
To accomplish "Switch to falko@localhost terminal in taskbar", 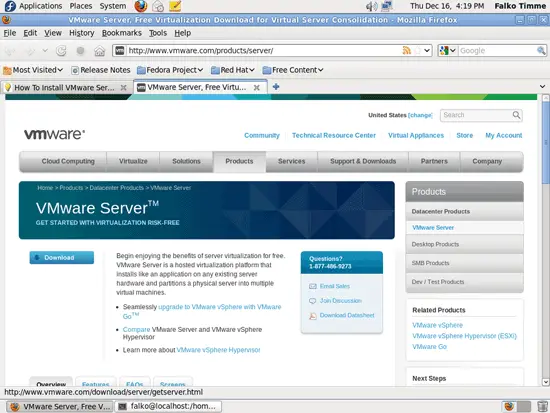I will click(x=168, y=406).
